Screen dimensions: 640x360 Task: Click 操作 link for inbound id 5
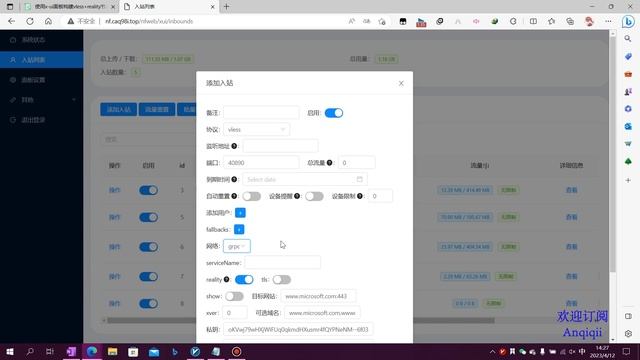(114, 217)
